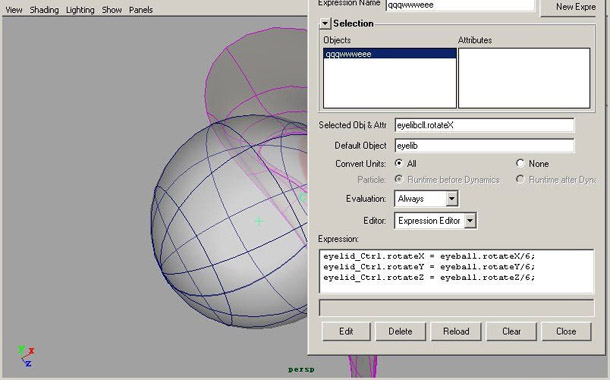Click the persp camera label
The width and height of the screenshot is (610, 380).
(x=301, y=369)
